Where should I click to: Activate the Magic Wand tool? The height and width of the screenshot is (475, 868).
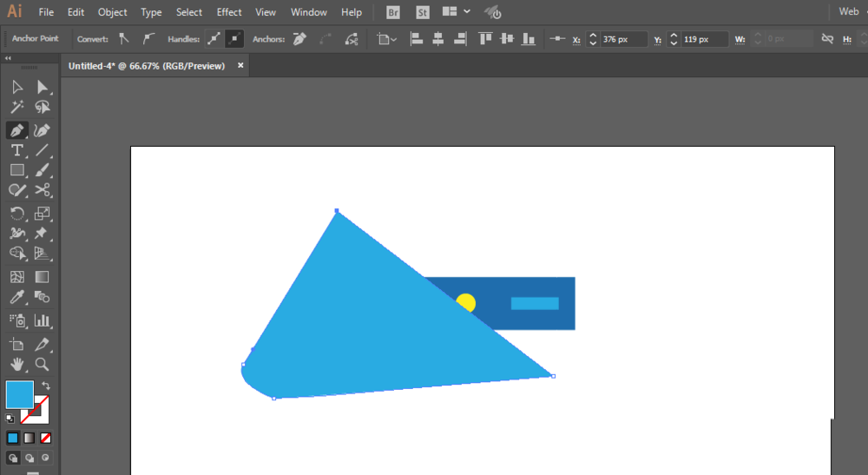point(16,108)
